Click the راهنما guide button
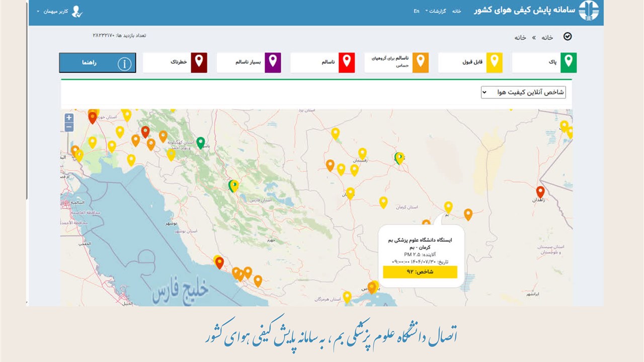This screenshot has height=362, width=644. click(98, 63)
